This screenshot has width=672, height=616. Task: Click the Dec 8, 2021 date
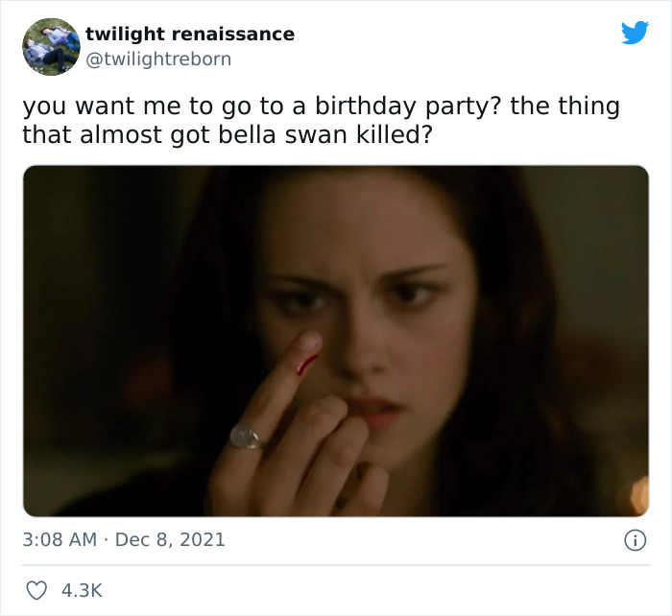170,539
